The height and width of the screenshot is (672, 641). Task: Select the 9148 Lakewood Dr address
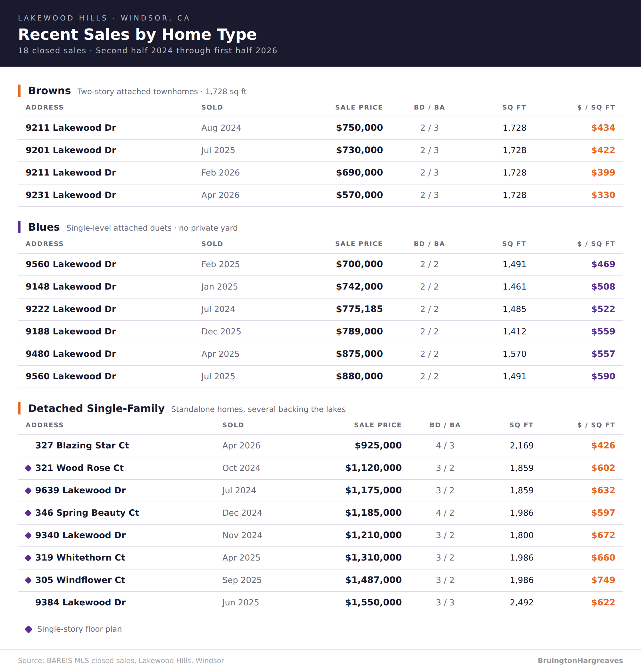[x=71, y=287]
